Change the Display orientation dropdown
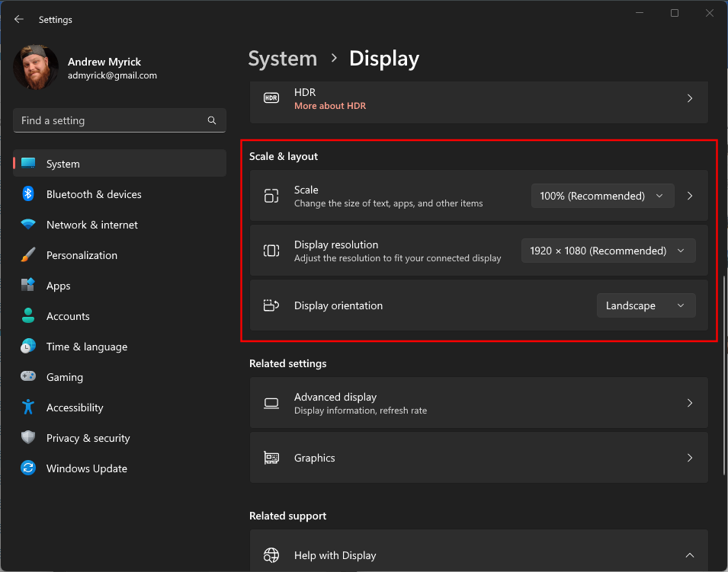The width and height of the screenshot is (728, 572). pos(646,305)
